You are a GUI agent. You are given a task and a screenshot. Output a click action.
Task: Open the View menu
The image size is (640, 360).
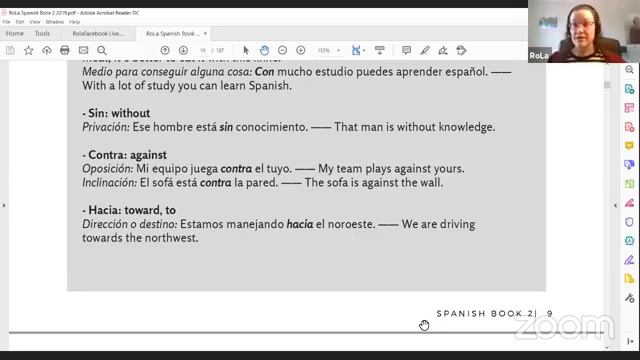pos(35,22)
